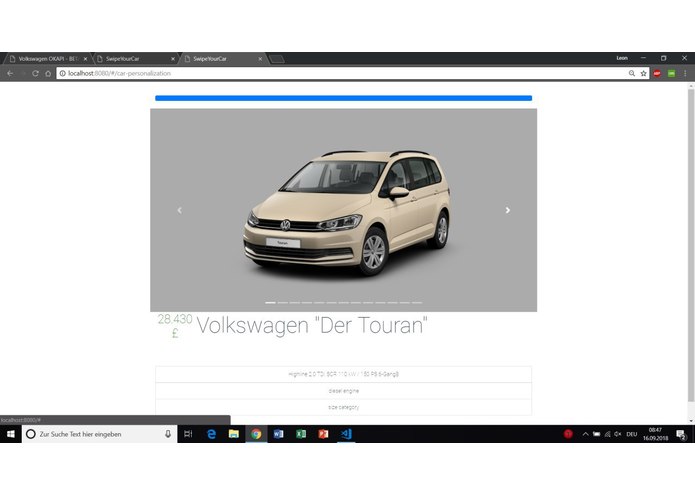
Task: Click the beige Touran car image
Action: pyautogui.click(x=347, y=213)
